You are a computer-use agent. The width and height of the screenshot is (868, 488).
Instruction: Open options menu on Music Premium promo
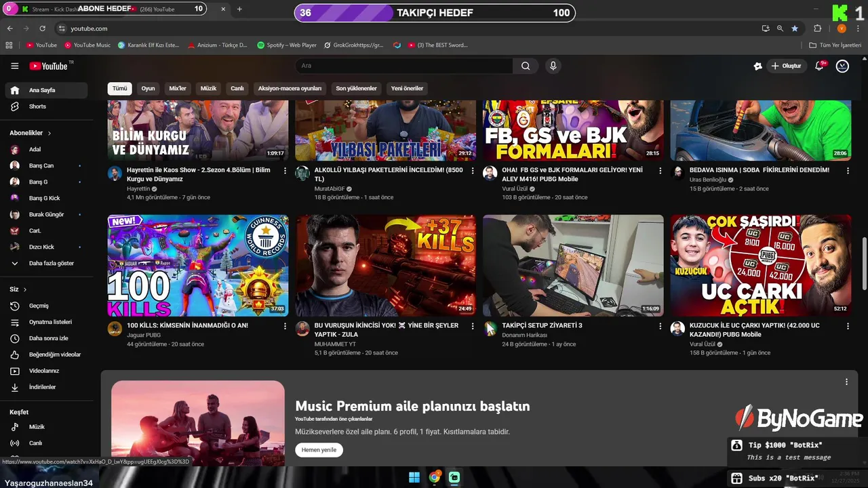pos(846,382)
